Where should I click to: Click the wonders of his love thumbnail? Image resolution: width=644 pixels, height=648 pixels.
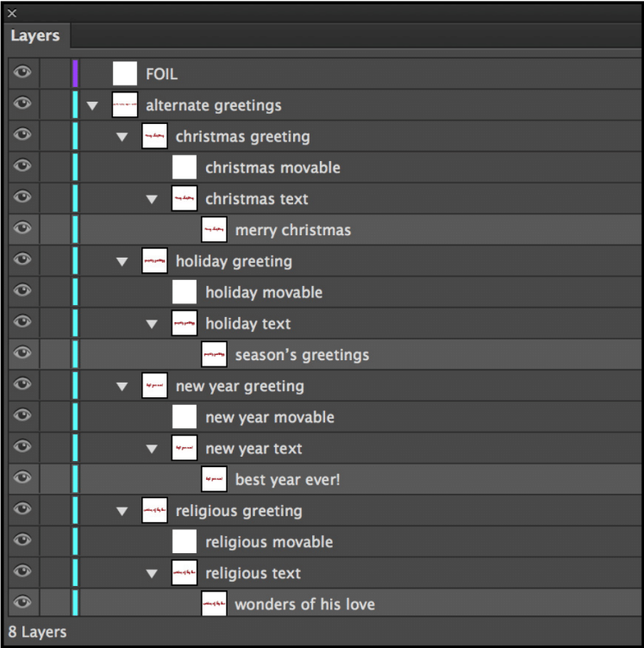214,604
